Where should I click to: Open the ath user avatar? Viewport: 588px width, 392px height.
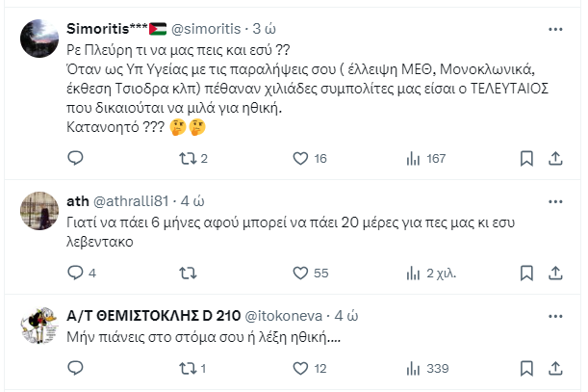pyautogui.click(x=38, y=211)
